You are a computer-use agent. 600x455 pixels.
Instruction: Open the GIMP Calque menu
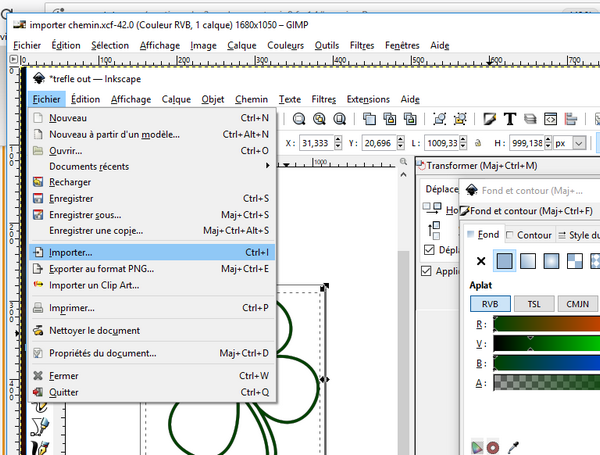click(x=242, y=46)
